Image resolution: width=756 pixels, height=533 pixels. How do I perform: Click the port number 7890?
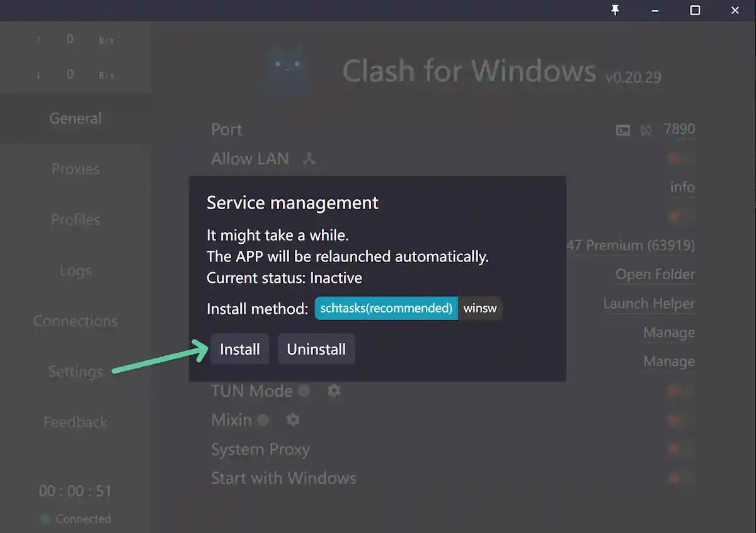coord(679,129)
